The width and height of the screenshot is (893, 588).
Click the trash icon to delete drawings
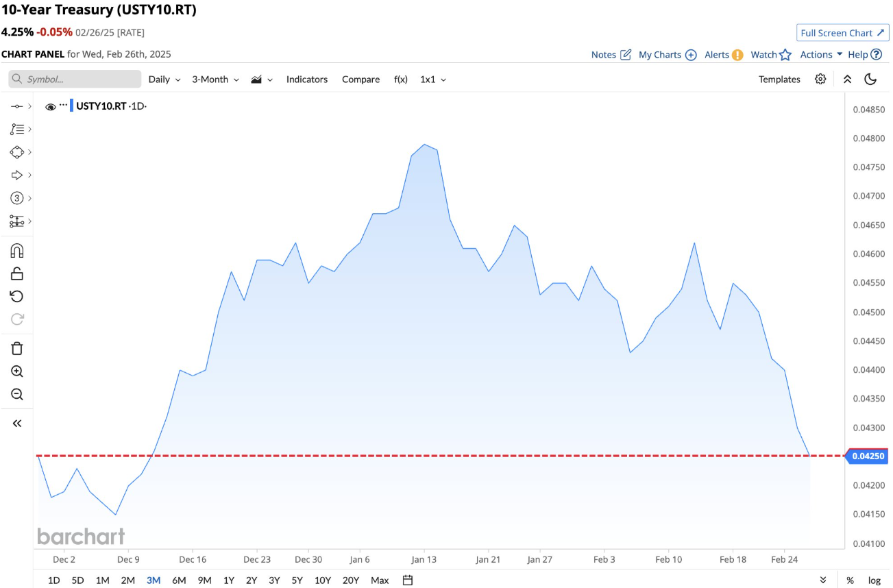click(x=17, y=348)
